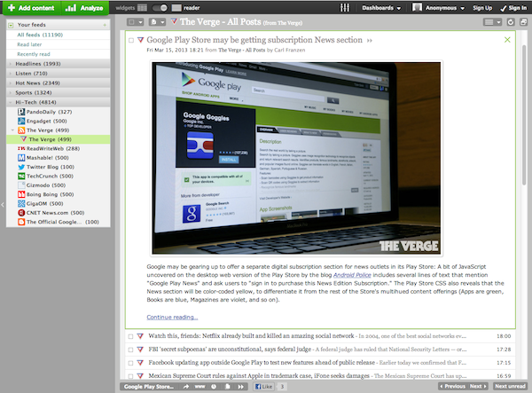This screenshot has height=393, width=532.
Task: Open the view layout dropdown in feed header
Action: click(x=492, y=22)
